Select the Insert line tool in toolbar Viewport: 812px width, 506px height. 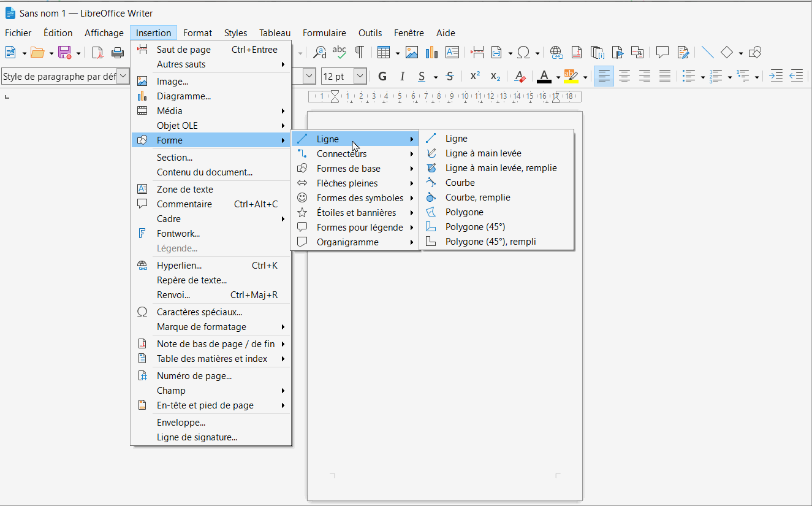tap(708, 53)
